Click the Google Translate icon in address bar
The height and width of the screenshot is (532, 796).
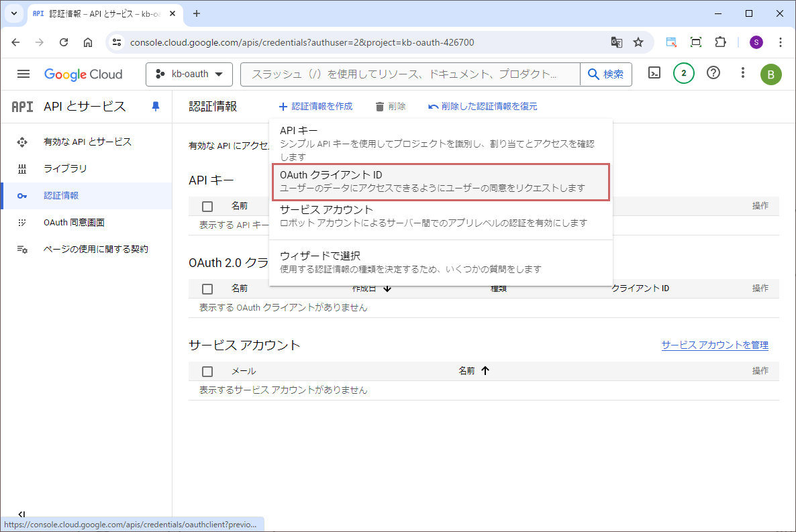[616, 42]
